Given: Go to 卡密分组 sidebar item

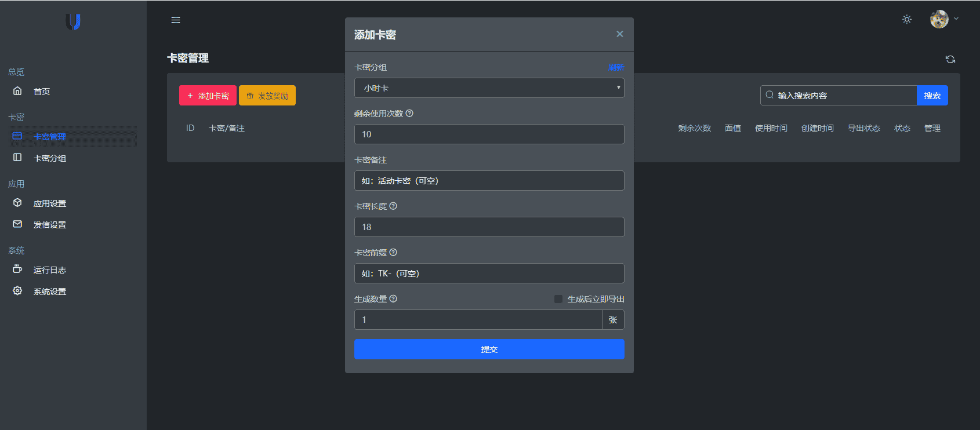Looking at the screenshot, I should [x=50, y=158].
